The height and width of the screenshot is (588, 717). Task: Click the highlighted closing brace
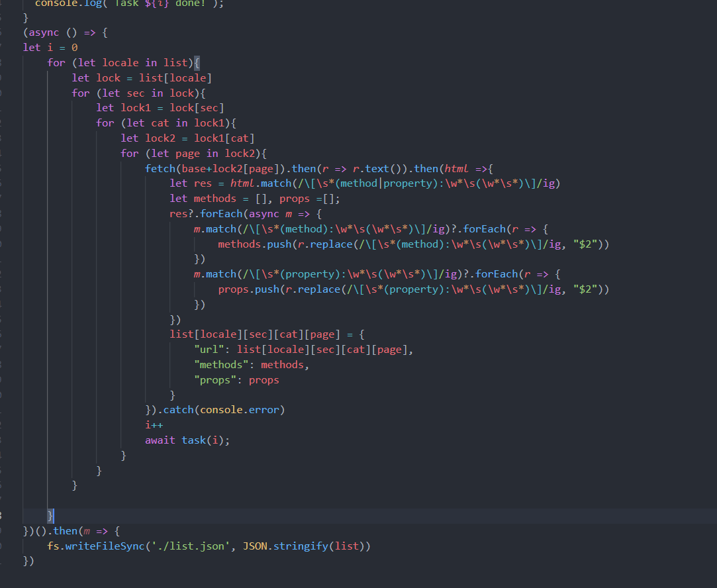point(50,514)
